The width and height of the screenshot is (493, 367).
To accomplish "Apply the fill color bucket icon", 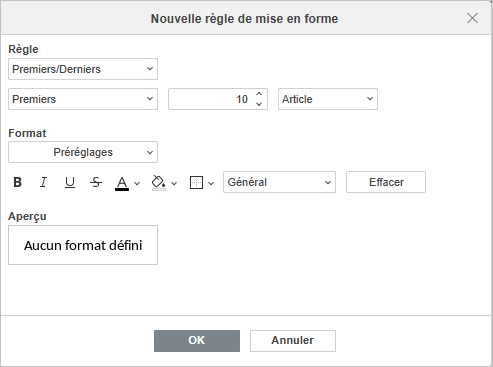I will pos(159,183).
